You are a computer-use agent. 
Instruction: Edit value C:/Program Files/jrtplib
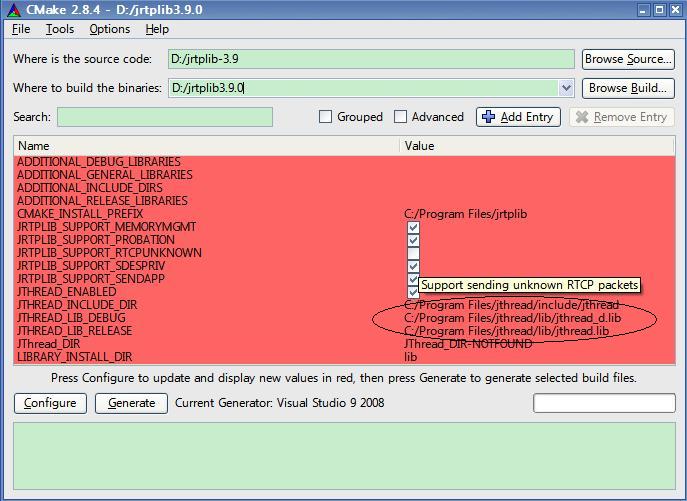(465, 214)
